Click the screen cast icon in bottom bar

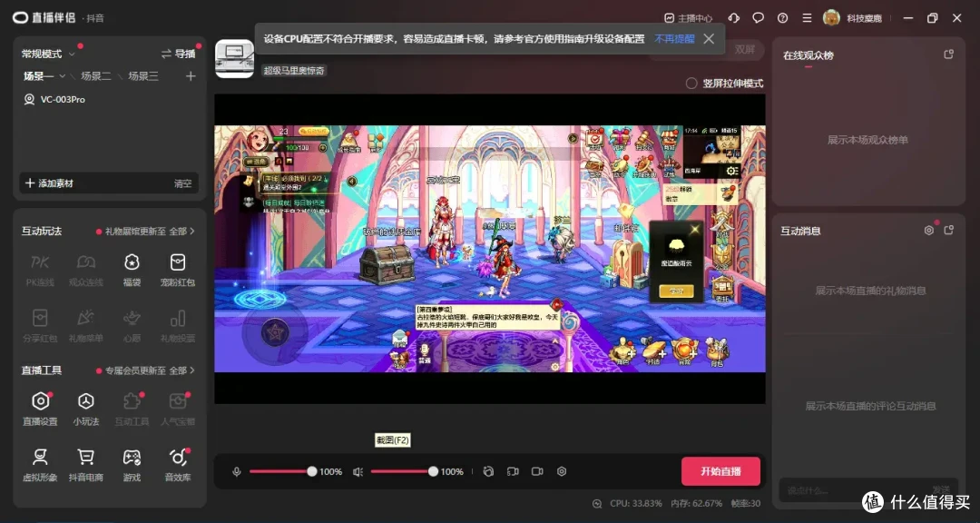pos(513,472)
